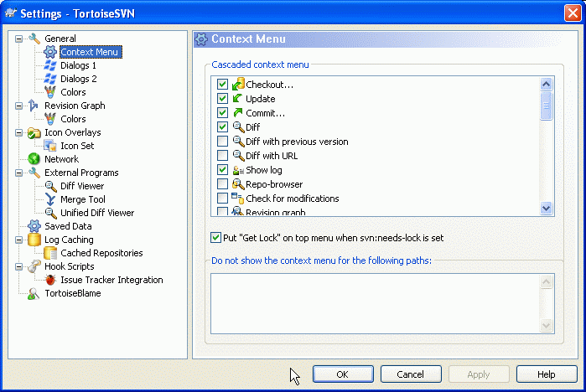Click the OK button
The image size is (586, 392).
pyautogui.click(x=343, y=374)
